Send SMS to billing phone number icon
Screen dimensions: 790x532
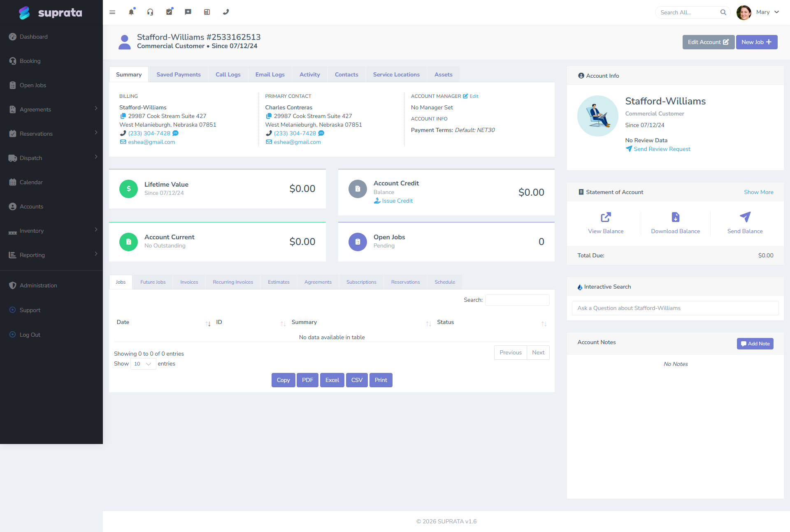tap(176, 133)
